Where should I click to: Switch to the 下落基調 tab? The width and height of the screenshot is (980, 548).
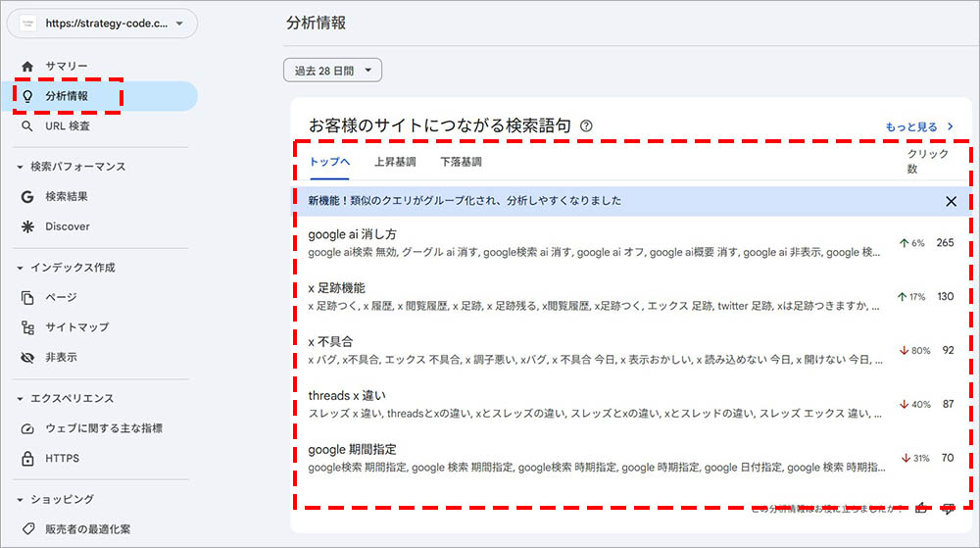coord(461,162)
